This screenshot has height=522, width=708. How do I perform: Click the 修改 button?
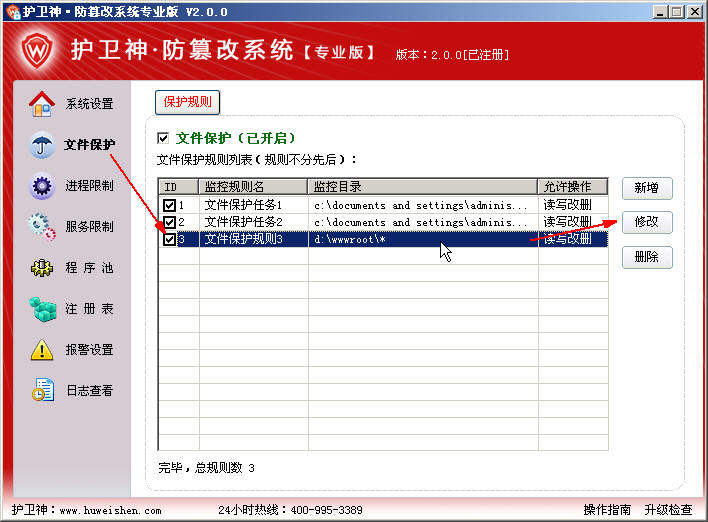[647, 222]
